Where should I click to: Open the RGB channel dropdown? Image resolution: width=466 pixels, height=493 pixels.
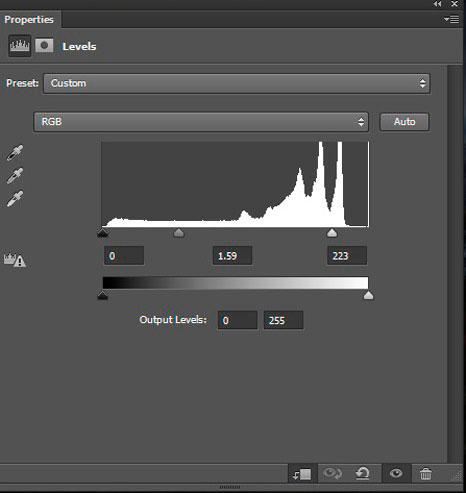[201, 122]
